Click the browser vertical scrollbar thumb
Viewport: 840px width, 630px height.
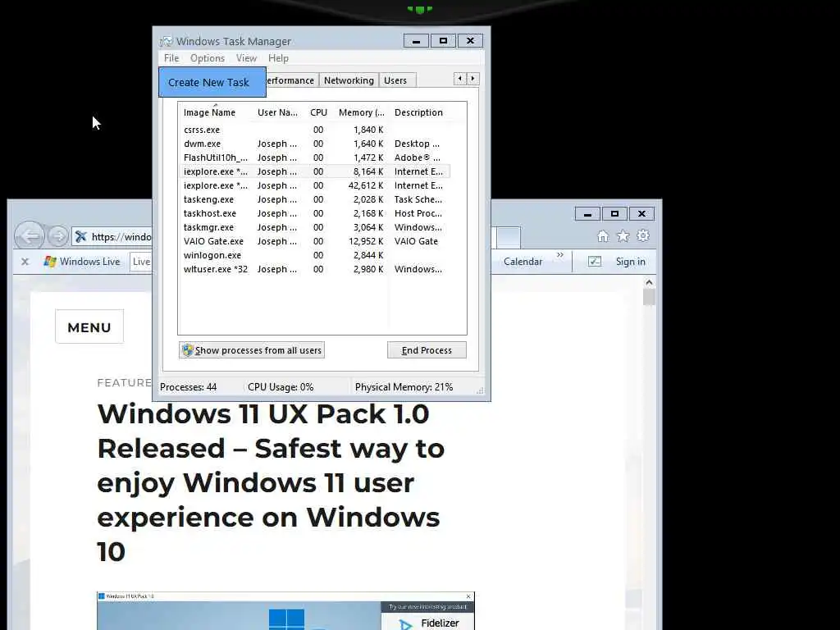pyautogui.click(x=649, y=297)
